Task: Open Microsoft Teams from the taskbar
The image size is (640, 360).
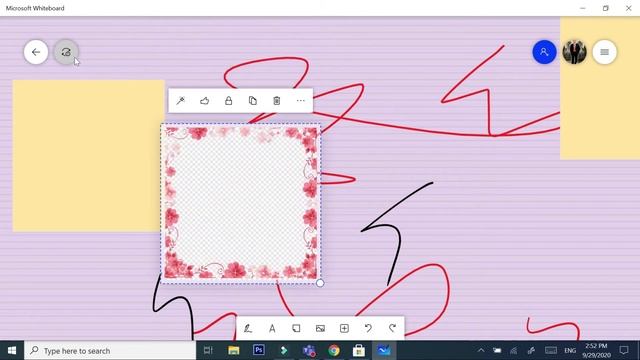Action: [309, 350]
